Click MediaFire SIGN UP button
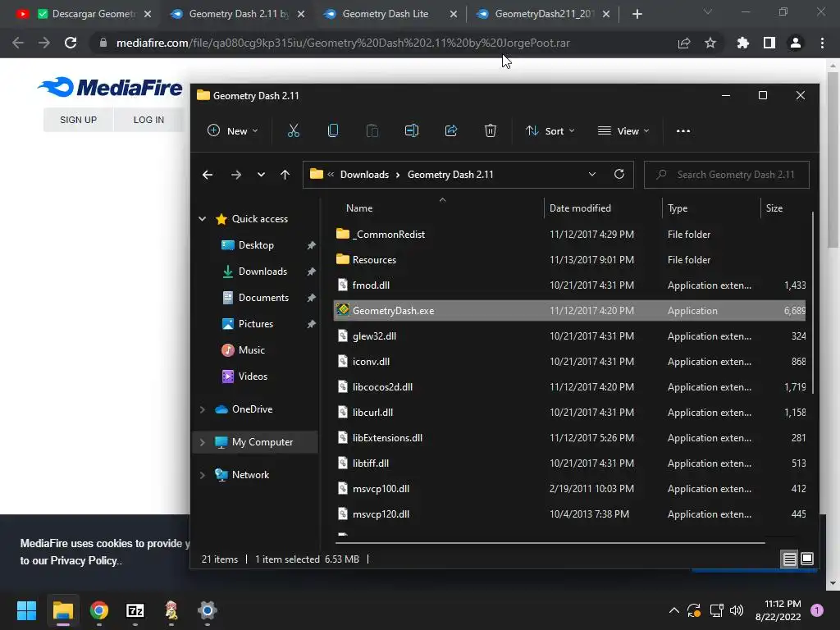The width and height of the screenshot is (840, 630). coord(78,120)
